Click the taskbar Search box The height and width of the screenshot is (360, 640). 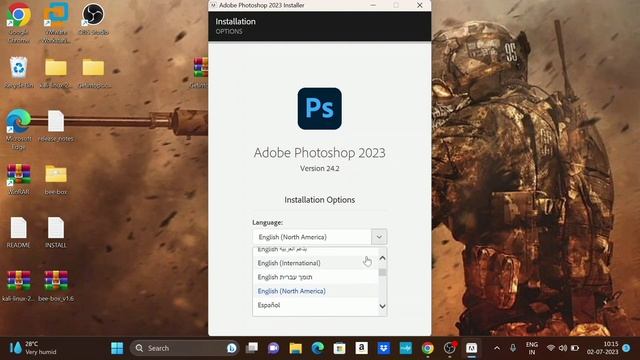click(184, 348)
